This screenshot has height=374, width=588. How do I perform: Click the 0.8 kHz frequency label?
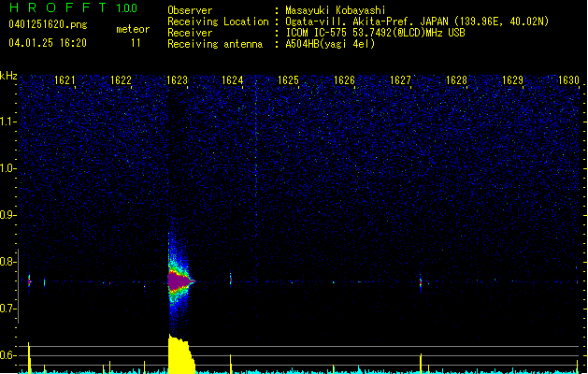(8, 262)
